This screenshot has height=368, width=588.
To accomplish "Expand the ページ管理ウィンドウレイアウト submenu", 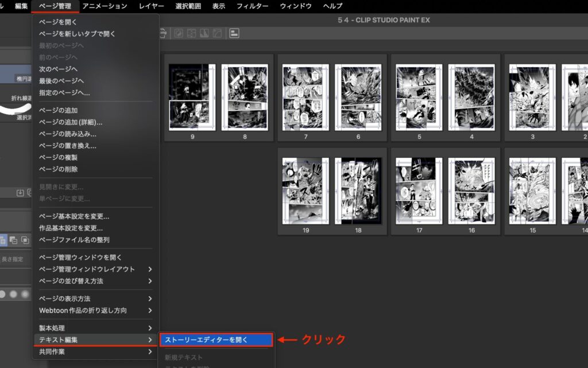I will pyautogui.click(x=95, y=269).
